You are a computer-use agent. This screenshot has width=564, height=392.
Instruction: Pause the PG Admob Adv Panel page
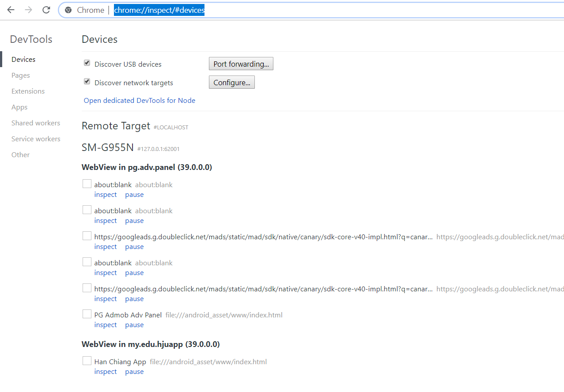coord(134,325)
